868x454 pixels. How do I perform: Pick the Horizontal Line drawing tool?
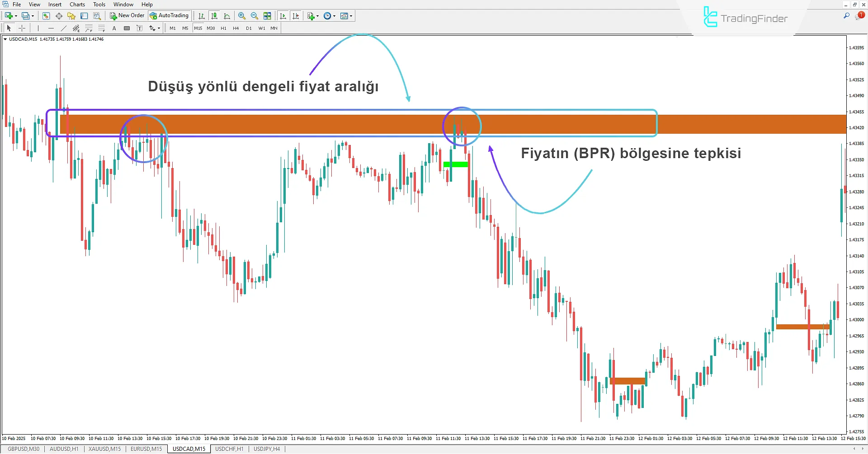[x=51, y=28]
